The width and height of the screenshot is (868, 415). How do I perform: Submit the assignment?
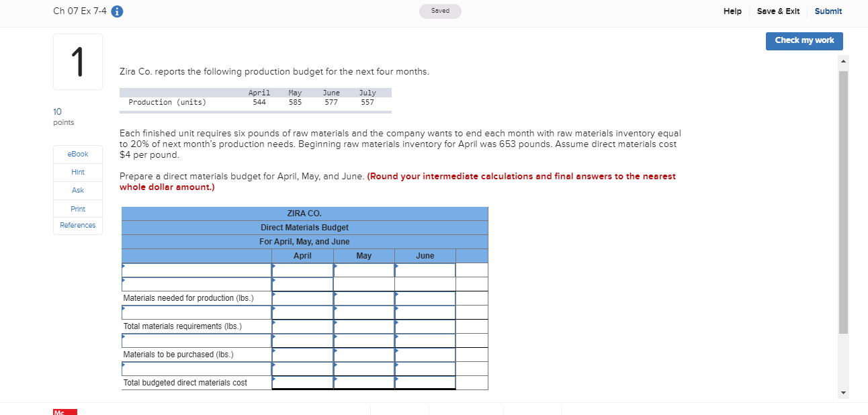pyautogui.click(x=828, y=11)
